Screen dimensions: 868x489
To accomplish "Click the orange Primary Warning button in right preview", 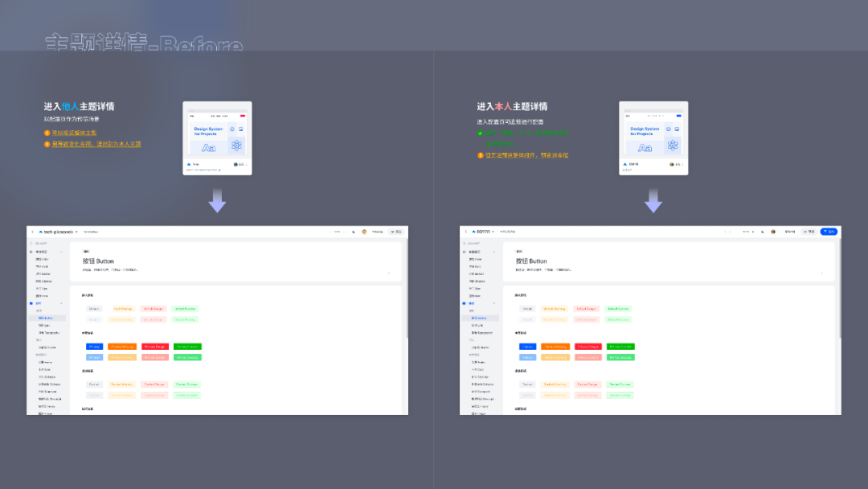I will [555, 347].
